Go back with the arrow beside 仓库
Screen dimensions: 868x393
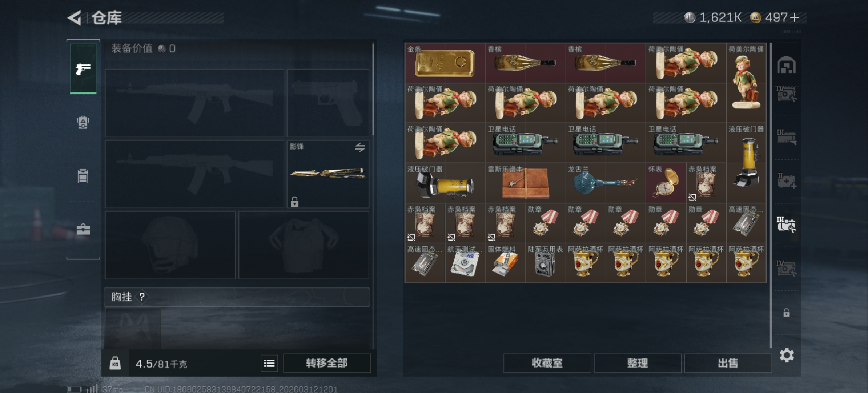pyautogui.click(x=75, y=18)
